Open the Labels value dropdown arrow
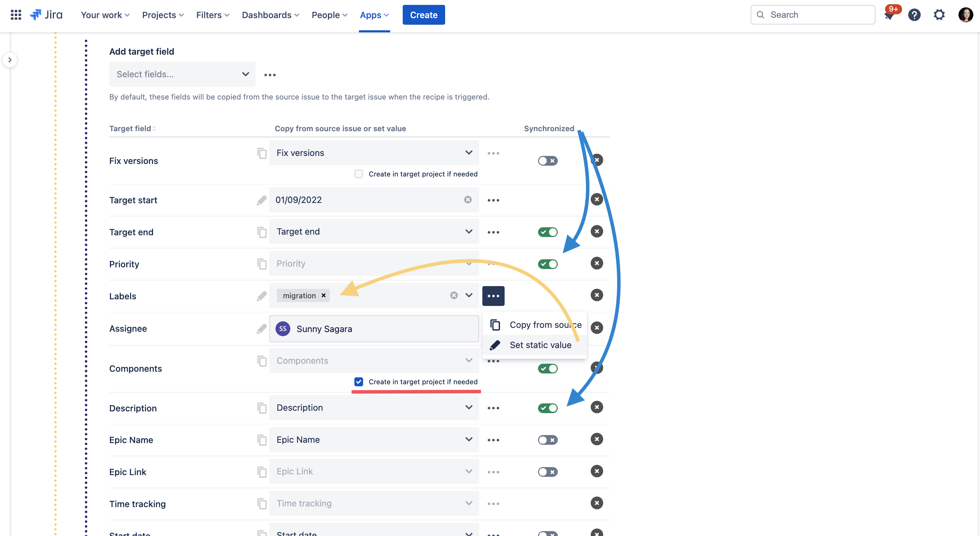 (x=469, y=295)
